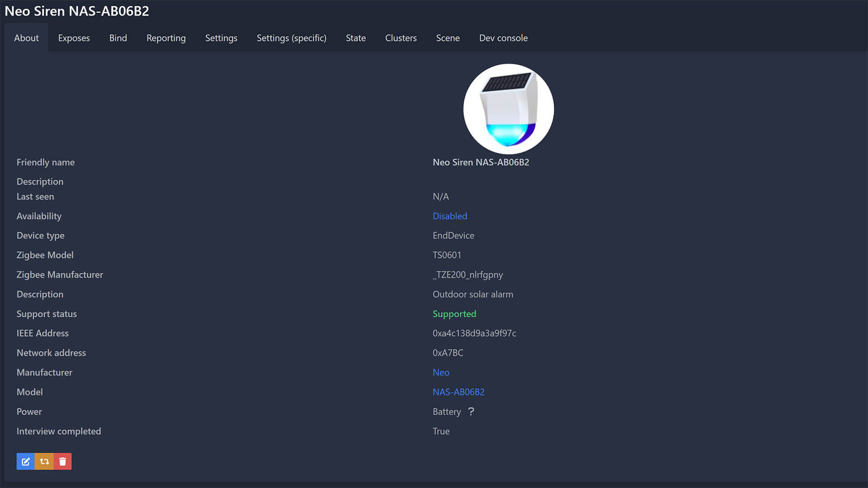Select the State tab
Image resolution: width=868 pixels, height=488 pixels.
355,38
